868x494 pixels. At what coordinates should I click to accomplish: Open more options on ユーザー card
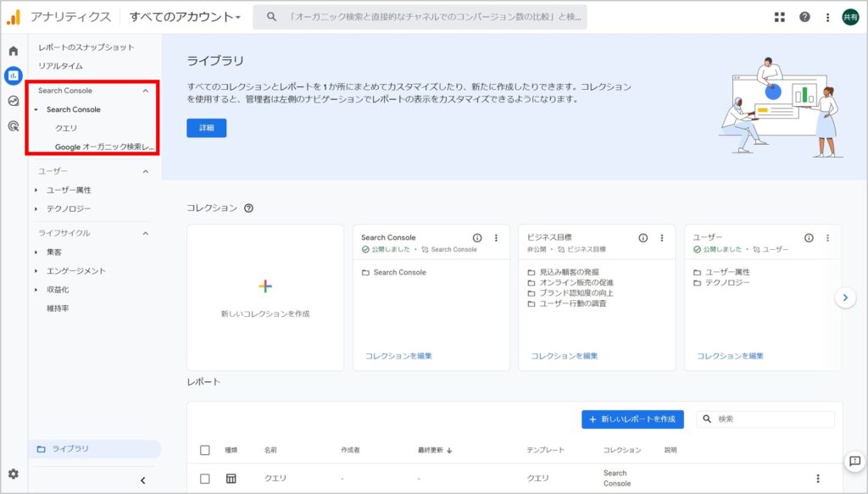827,238
